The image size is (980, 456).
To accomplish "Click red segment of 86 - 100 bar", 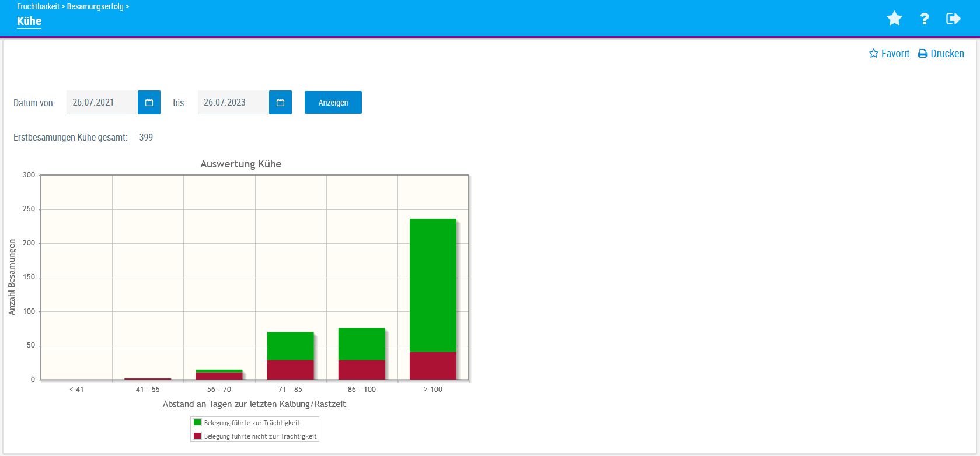I will click(361, 370).
